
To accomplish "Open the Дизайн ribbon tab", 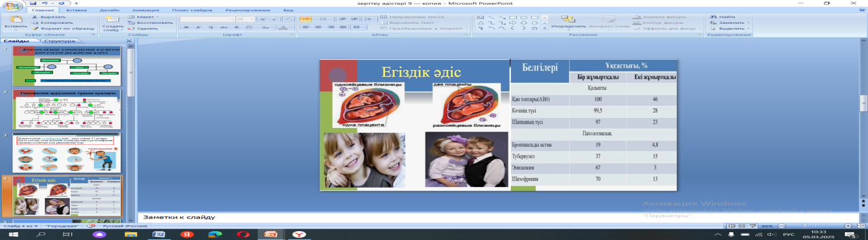I will click(x=109, y=10).
